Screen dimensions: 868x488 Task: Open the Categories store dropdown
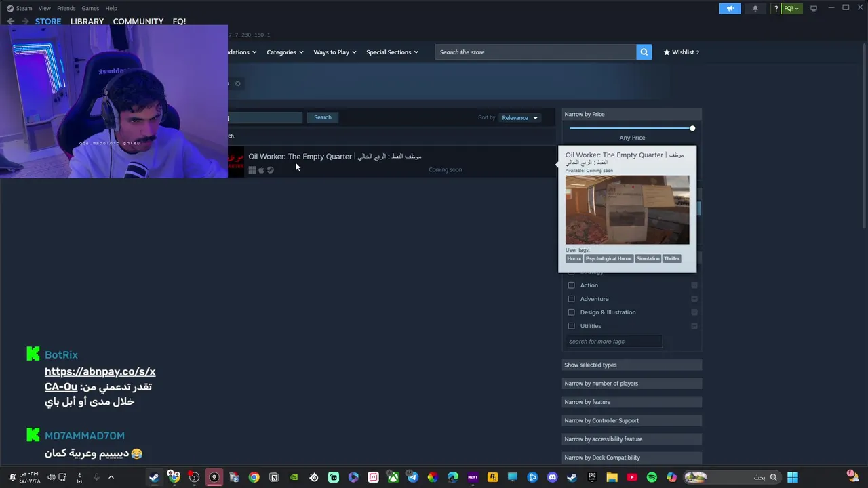[x=285, y=52]
